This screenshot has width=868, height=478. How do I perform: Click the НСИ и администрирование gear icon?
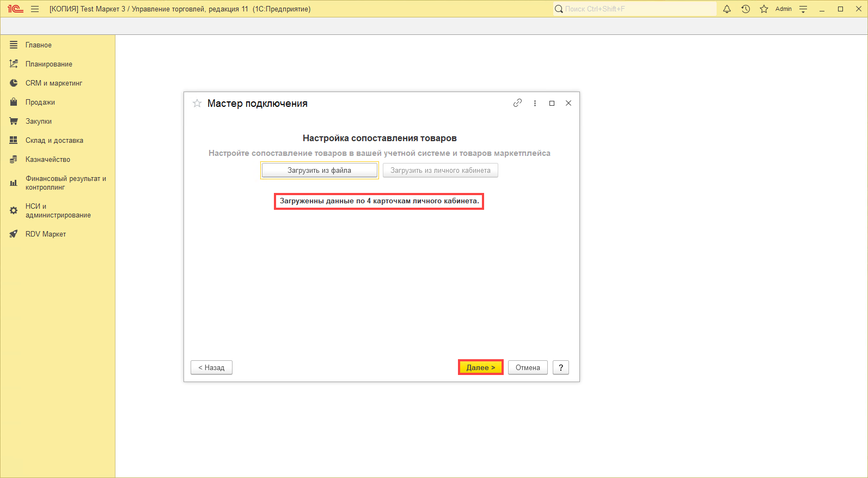pyautogui.click(x=14, y=210)
